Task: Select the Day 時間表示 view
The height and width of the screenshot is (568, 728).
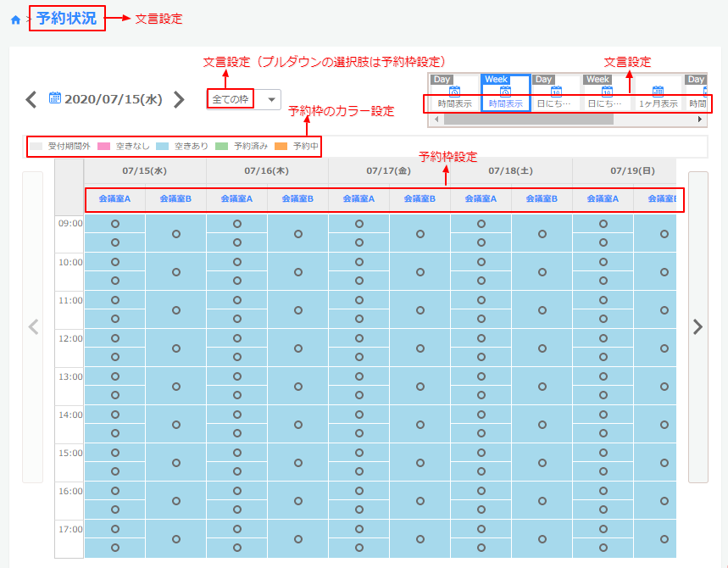Action: 454,93
